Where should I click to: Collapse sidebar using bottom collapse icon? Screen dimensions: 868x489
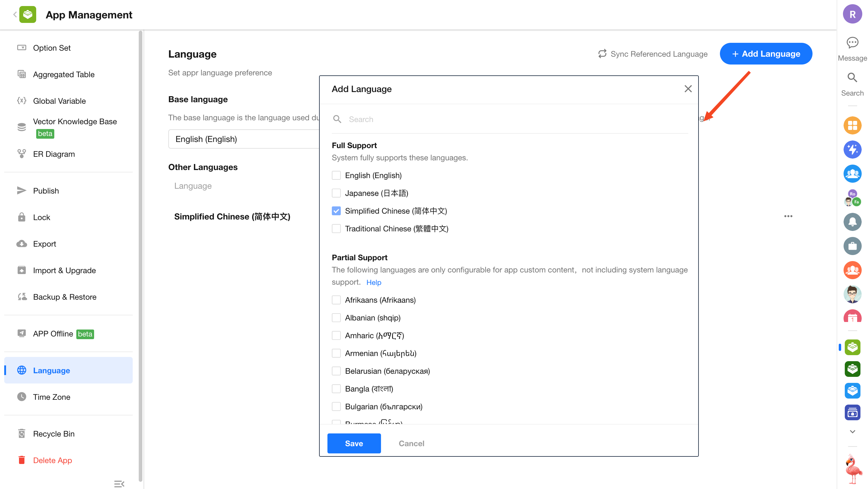[x=119, y=484]
